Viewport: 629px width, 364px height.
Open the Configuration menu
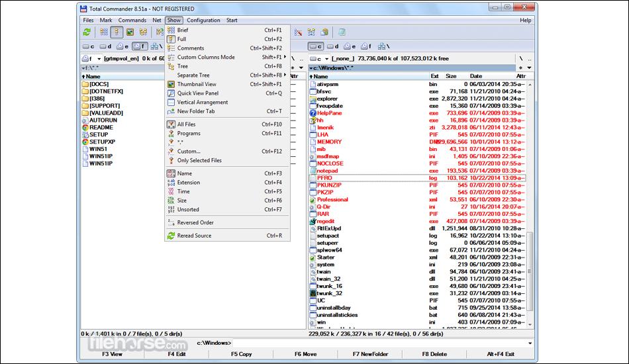(203, 20)
